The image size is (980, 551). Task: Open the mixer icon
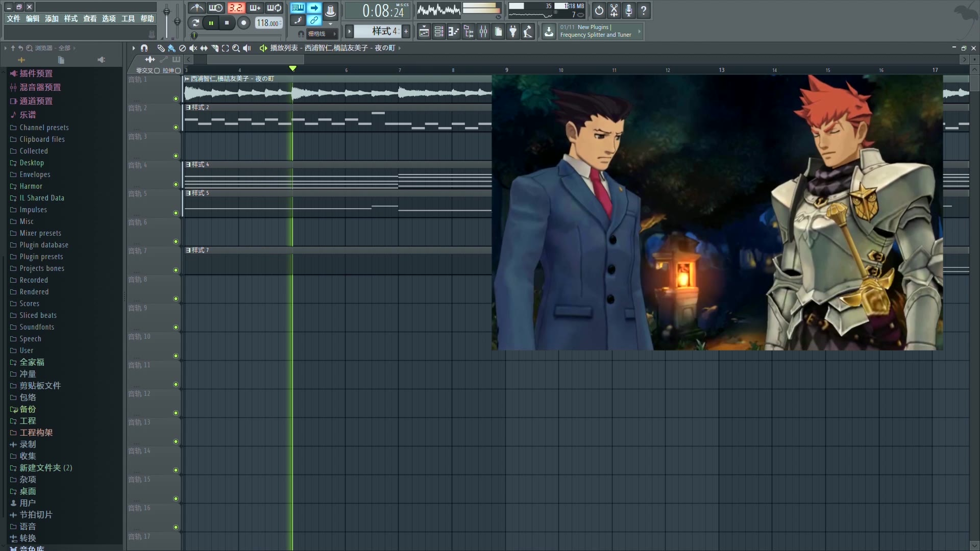[483, 32]
